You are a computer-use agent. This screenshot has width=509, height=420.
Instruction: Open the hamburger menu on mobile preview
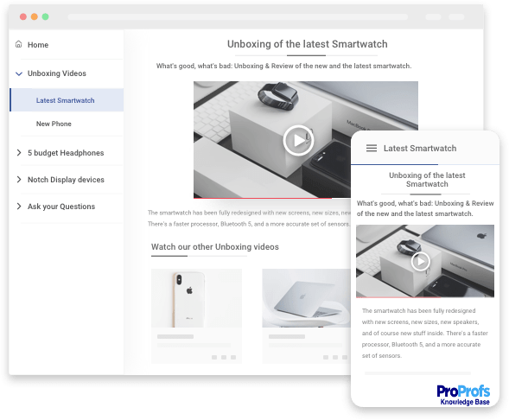[x=372, y=149]
